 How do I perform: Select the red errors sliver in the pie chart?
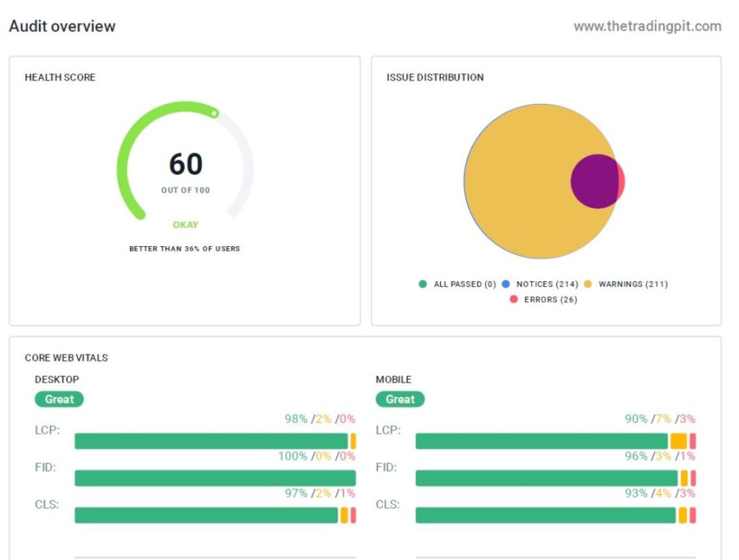621,181
